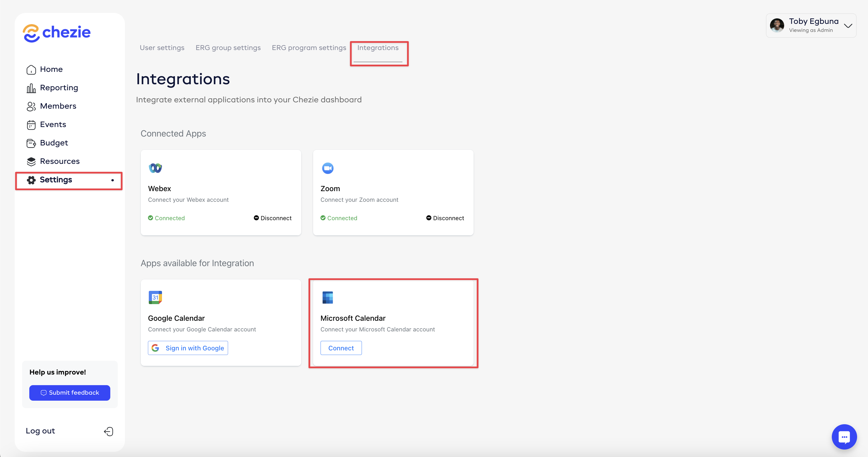Connect the Microsoft Calendar account

pyautogui.click(x=341, y=348)
